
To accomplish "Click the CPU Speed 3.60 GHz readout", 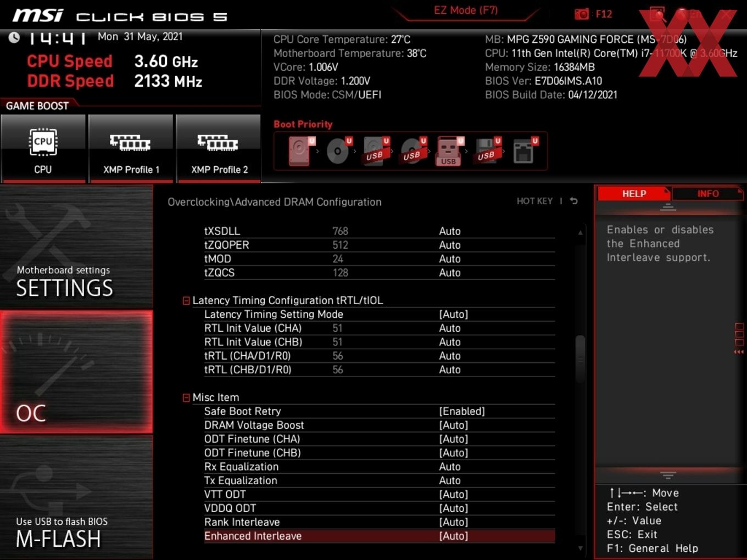I will 113,61.
